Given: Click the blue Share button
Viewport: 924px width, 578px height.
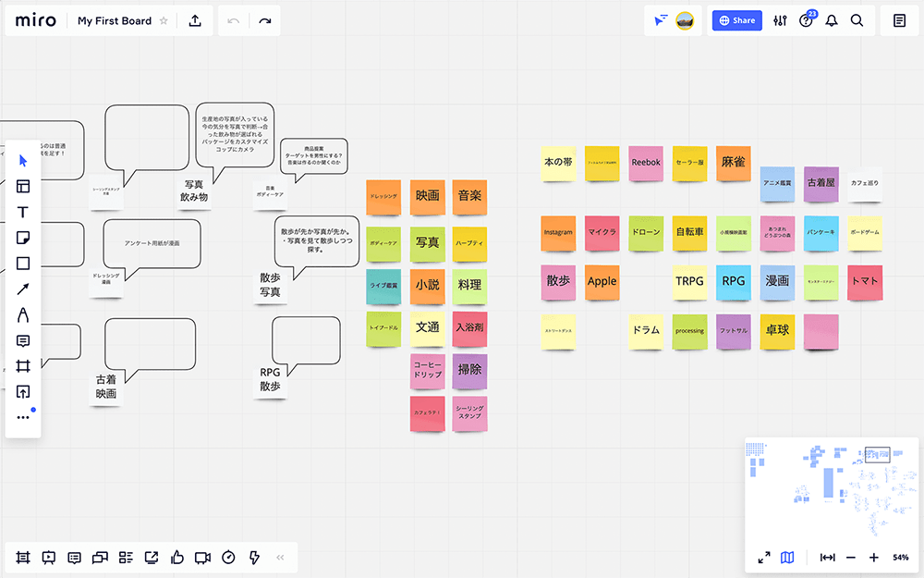Looking at the screenshot, I should coord(736,20).
